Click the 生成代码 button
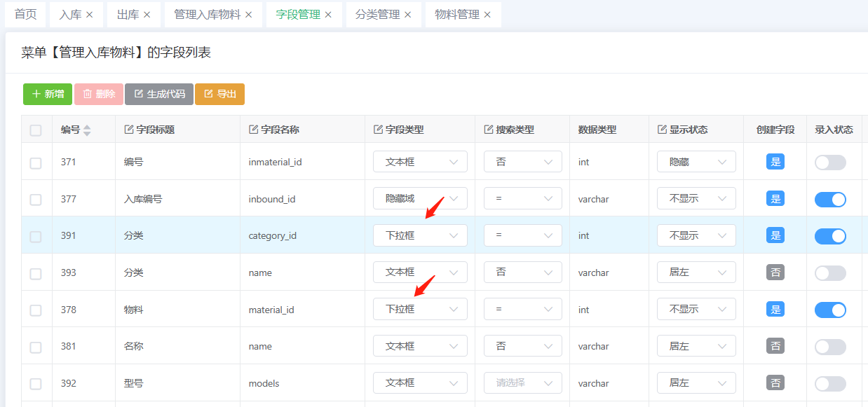This screenshot has height=407, width=868. point(159,94)
